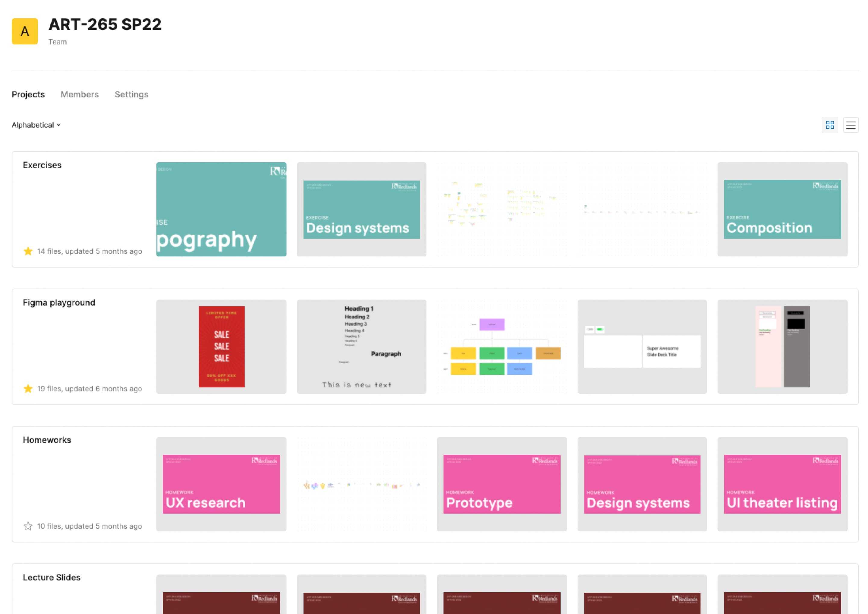This screenshot has height=614, width=868.
Task: Unstar the Figma playground project
Action: 28,388
